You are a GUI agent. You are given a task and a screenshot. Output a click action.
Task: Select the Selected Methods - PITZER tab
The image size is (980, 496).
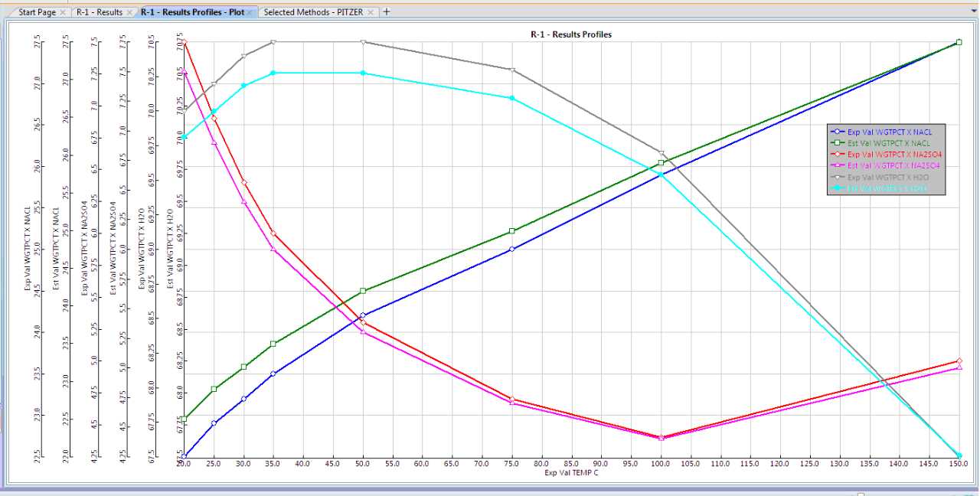tap(312, 12)
